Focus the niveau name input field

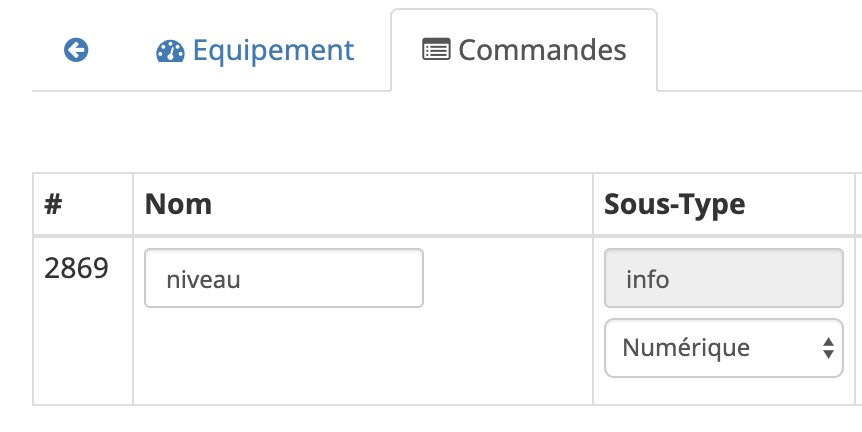[284, 278]
